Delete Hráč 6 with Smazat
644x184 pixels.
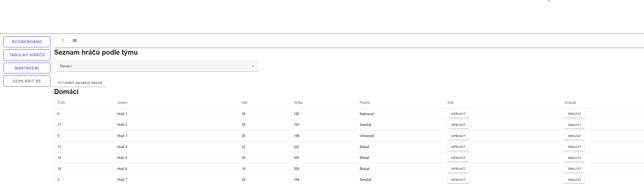(x=574, y=169)
